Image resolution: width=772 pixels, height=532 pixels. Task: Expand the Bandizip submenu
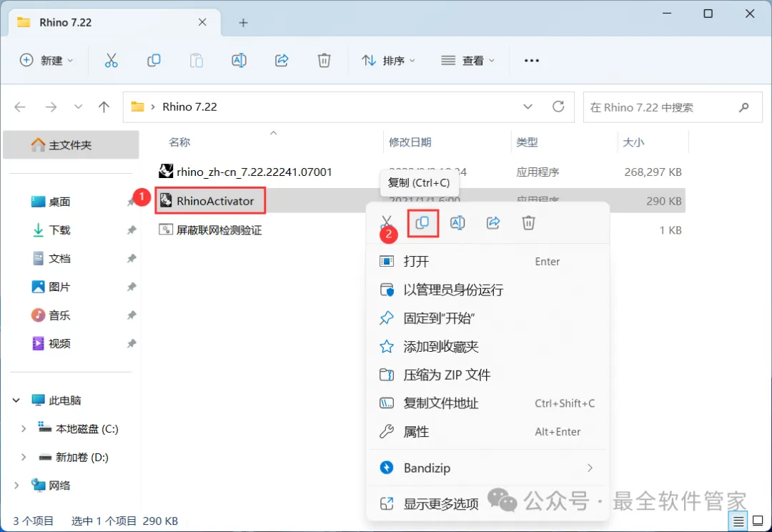tap(590, 468)
